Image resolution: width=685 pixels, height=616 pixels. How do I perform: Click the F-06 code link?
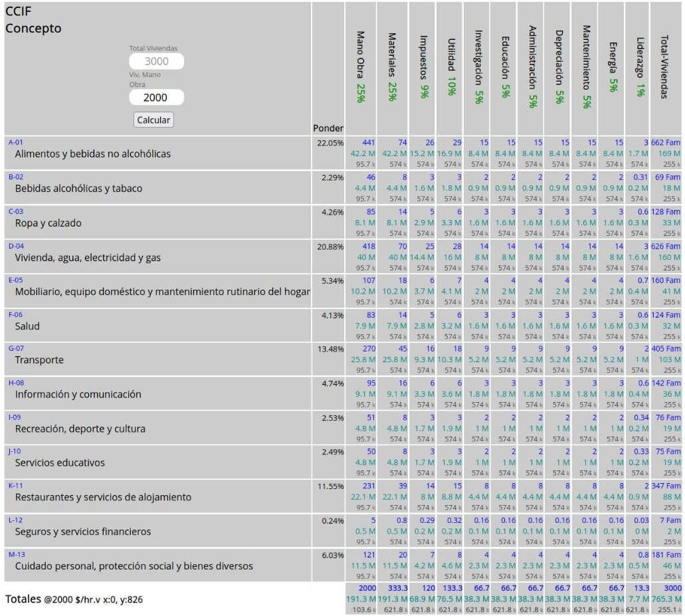(x=15, y=314)
